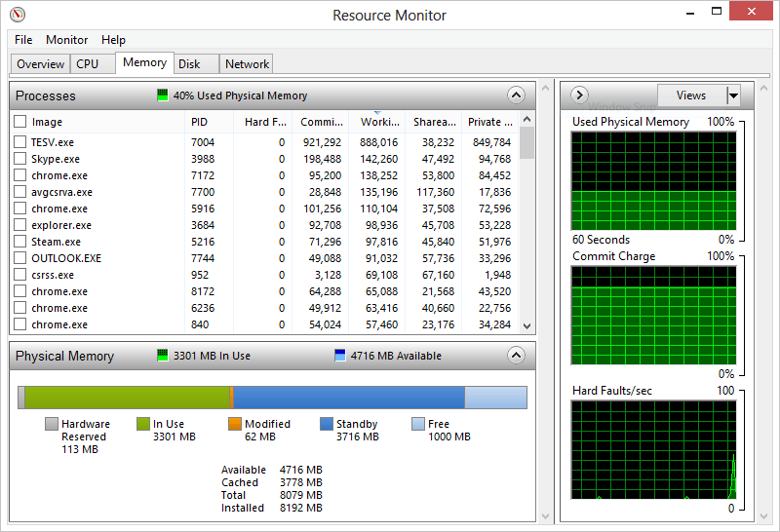Check the avgcsrva.exe process checkbox

(x=19, y=191)
